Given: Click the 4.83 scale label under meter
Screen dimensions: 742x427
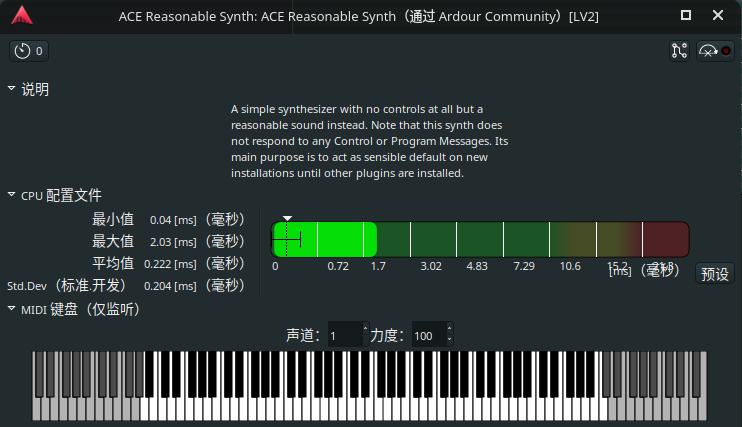Looking at the screenshot, I should [x=477, y=266].
